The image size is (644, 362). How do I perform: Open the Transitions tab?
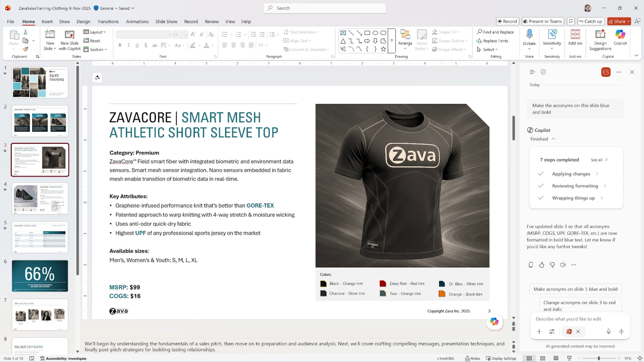click(108, 21)
